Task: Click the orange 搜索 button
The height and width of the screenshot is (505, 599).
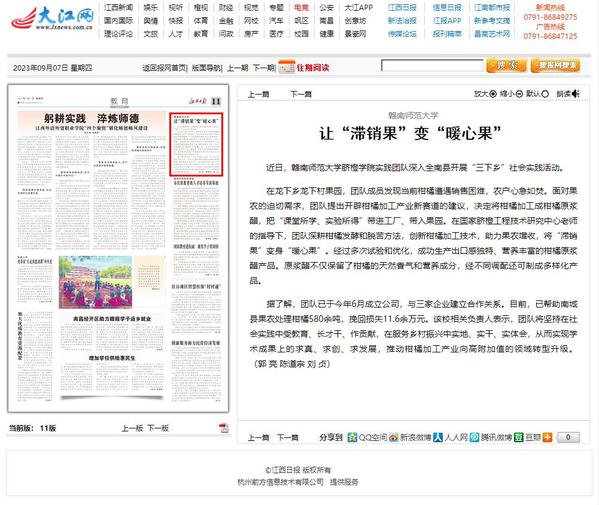Action: click(507, 66)
